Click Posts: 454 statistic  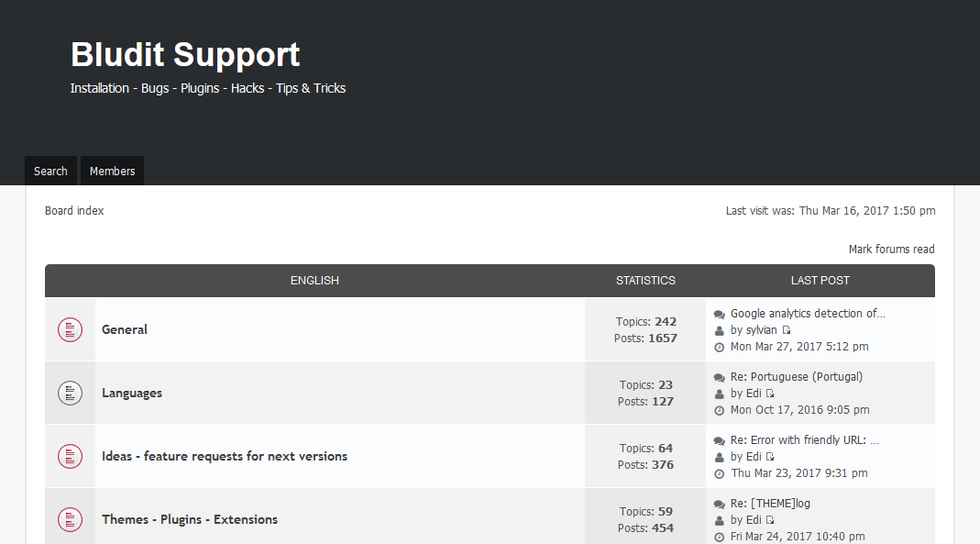point(645,527)
